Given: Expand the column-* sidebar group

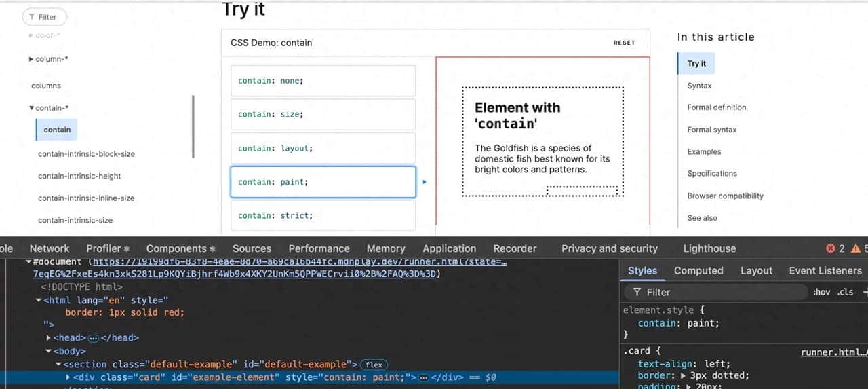Looking at the screenshot, I should pos(31,59).
